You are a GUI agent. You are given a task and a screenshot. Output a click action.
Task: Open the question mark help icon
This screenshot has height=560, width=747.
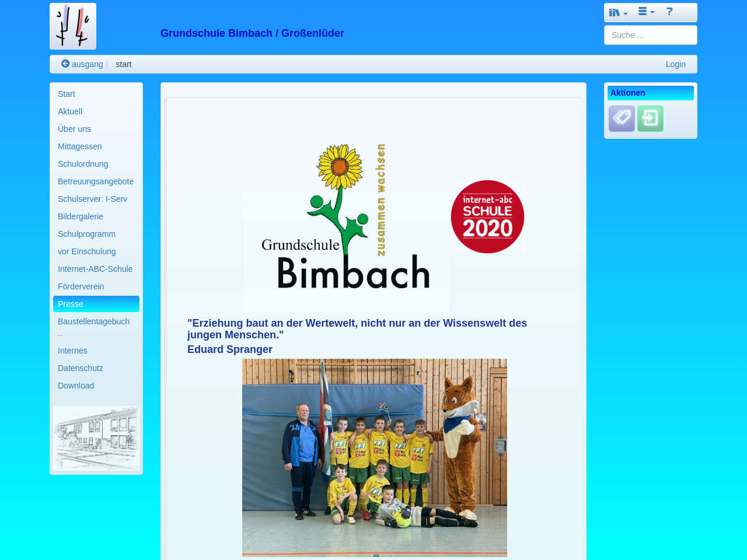point(669,12)
